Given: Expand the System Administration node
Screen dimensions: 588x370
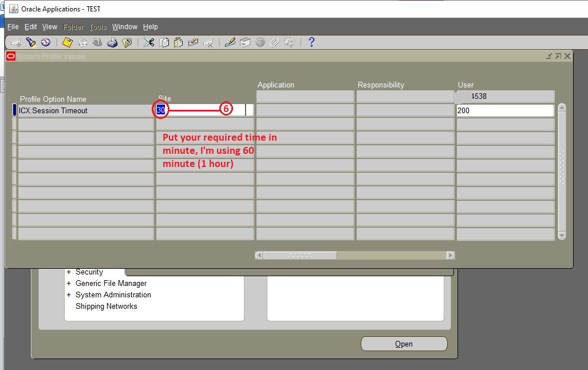Looking at the screenshot, I should pos(69,295).
